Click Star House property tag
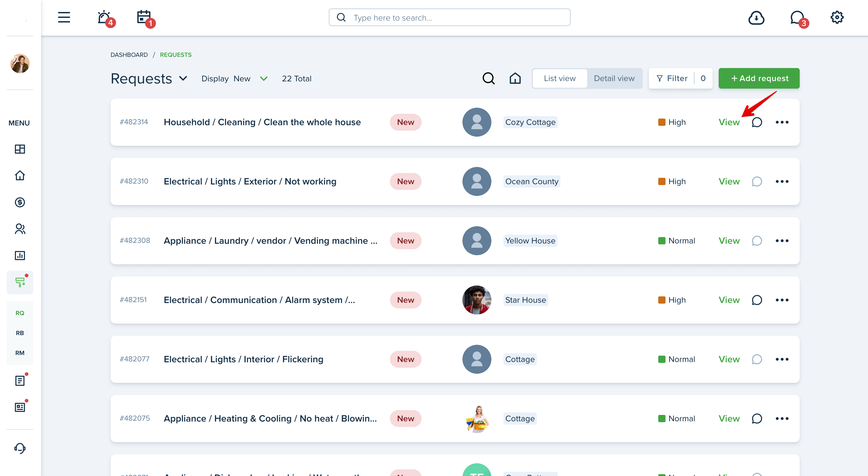868x476 pixels. pos(525,300)
